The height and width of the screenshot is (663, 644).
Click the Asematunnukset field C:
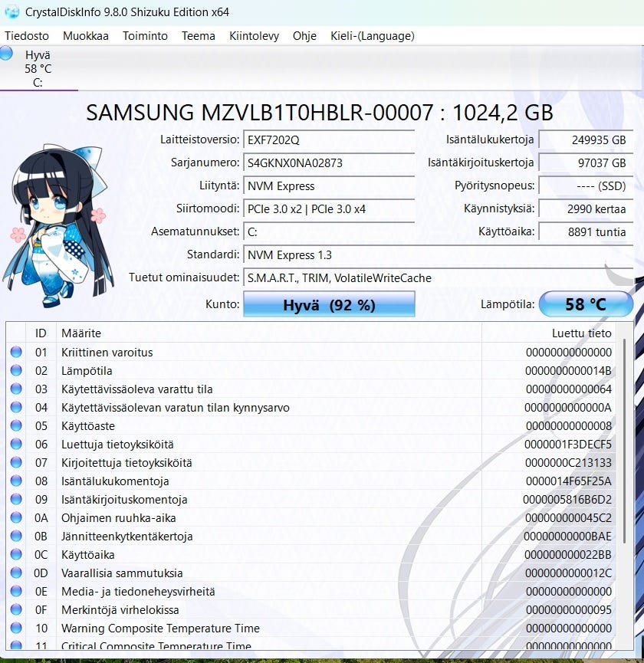(x=329, y=231)
